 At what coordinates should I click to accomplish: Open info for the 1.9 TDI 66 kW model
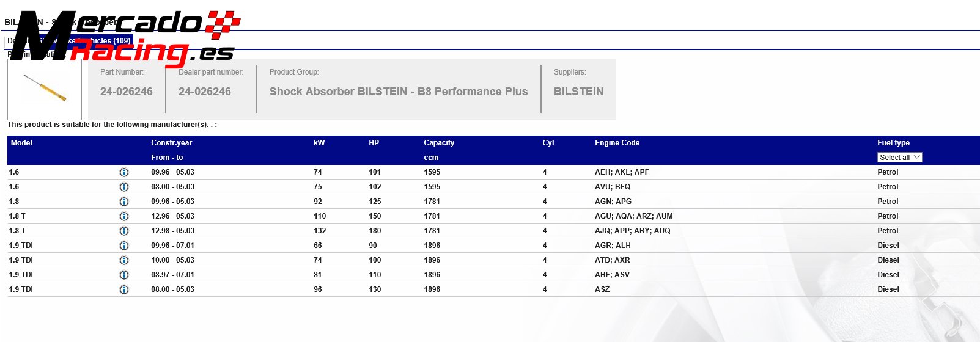(124, 246)
